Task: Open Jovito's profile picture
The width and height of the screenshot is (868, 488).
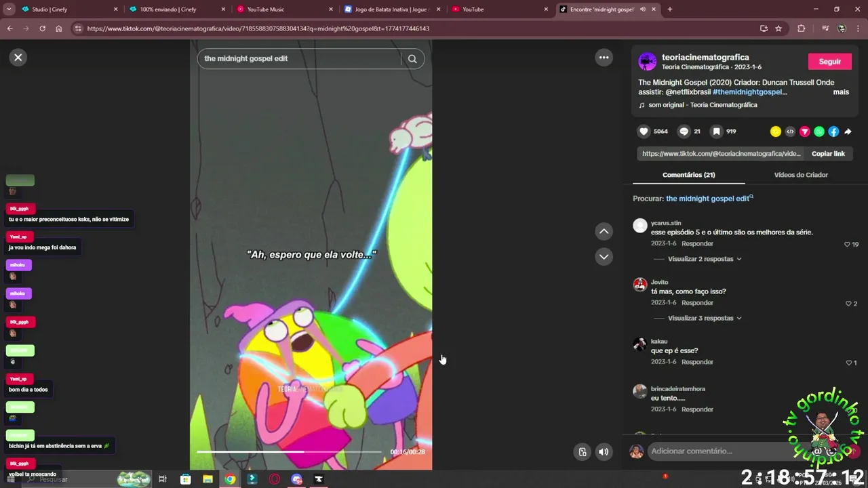Action: (639, 285)
